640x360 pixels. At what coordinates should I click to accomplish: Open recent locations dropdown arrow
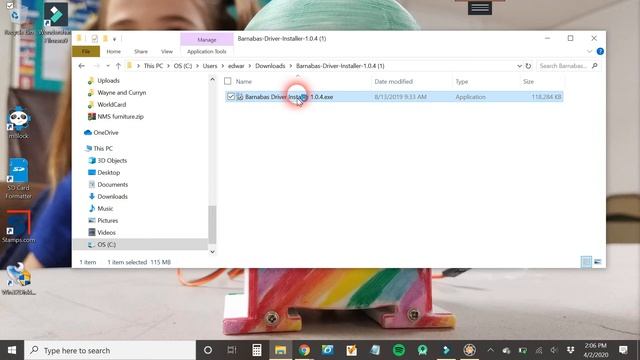[108, 66]
